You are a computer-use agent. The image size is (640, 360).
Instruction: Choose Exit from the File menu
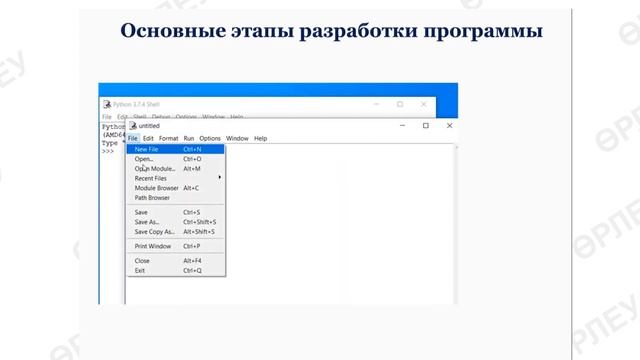pos(176,271)
